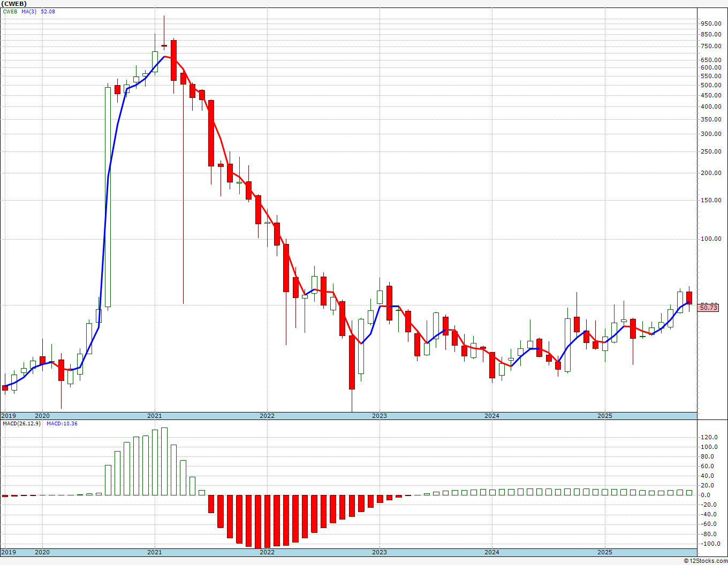
Task: Click 2019 on the price chart time axis
Action: coord(8,416)
